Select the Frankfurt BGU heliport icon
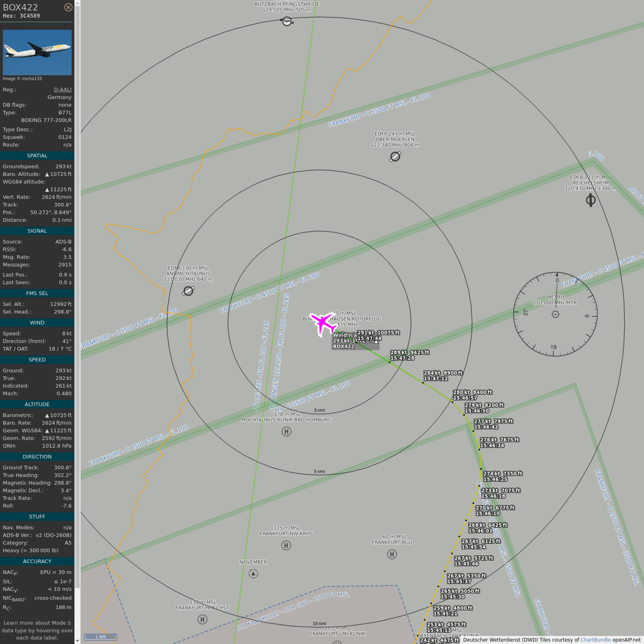The height and width of the screenshot is (644, 644). (x=392, y=555)
